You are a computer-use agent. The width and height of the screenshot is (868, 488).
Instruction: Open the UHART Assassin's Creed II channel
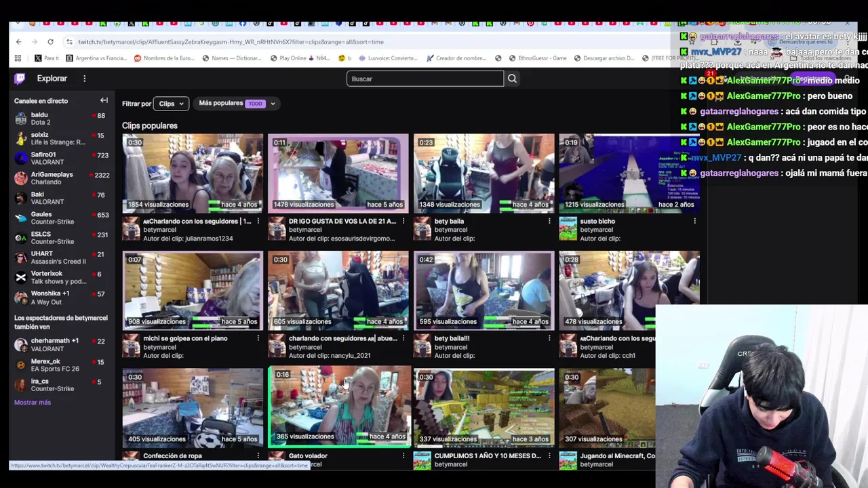(61, 258)
